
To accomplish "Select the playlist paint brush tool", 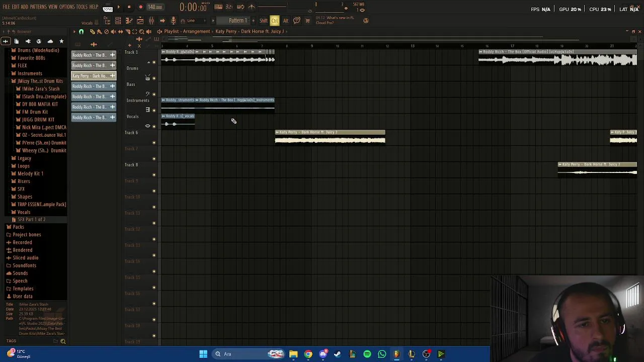I will (99, 31).
